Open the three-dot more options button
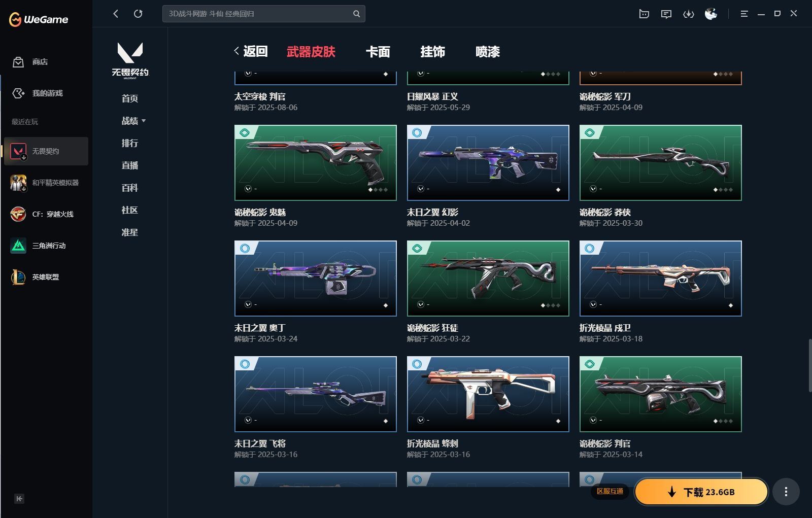812x518 pixels. tap(786, 492)
